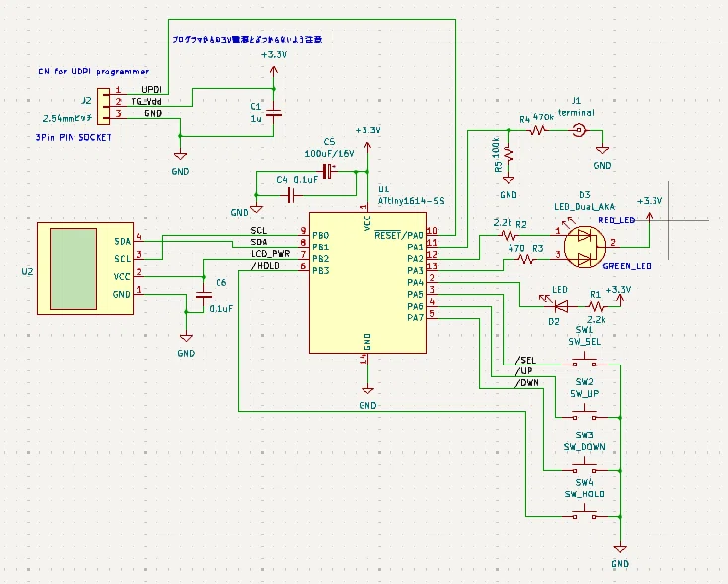728x584 pixels.
Task: Click the blue Japanese warning note at top
Action: 246,40
